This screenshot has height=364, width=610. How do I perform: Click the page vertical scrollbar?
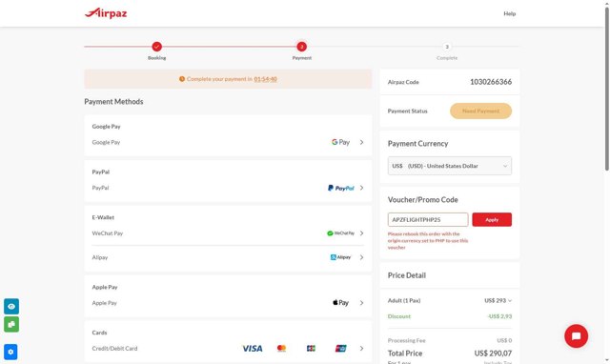pos(606,89)
